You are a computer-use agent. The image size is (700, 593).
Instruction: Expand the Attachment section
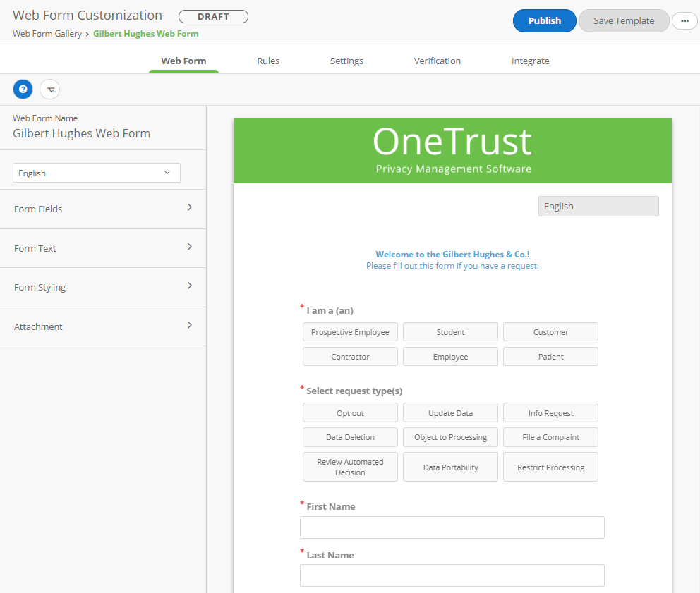tap(103, 326)
